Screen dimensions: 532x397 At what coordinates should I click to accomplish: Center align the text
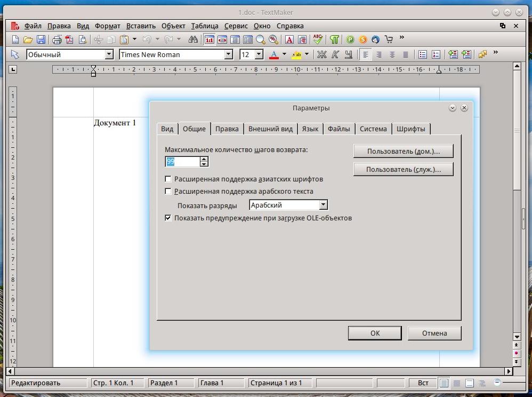[x=392, y=54]
